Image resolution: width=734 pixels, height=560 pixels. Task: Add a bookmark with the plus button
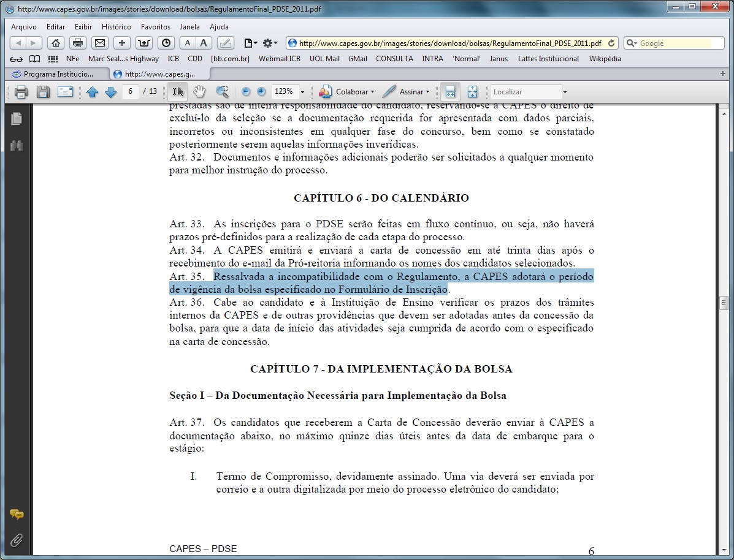121,43
